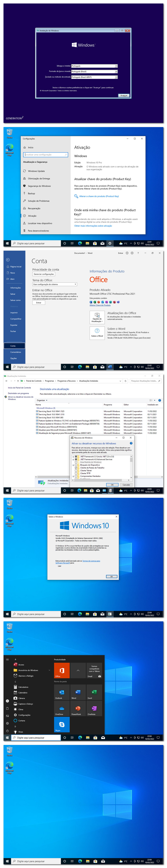
Task: Click the Word help question mark icon
Action: 138,253
